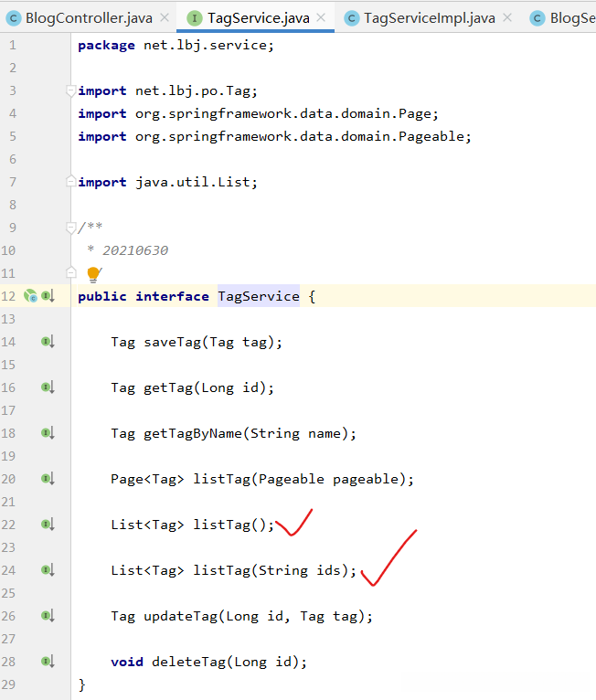This screenshot has width=596, height=700.
Task: Collapse the Javadoc comment at line 9
Action: point(70,228)
